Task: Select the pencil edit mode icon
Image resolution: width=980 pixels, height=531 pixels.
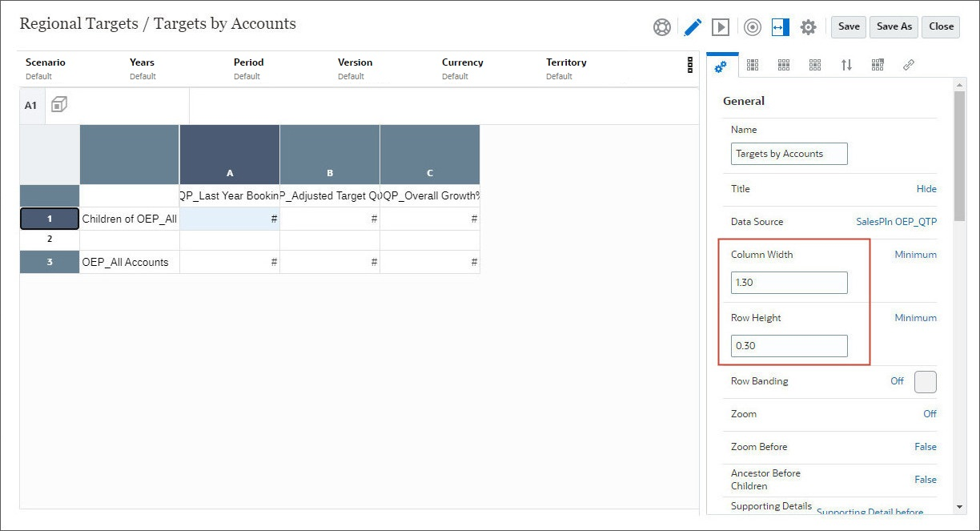Action: (x=693, y=27)
